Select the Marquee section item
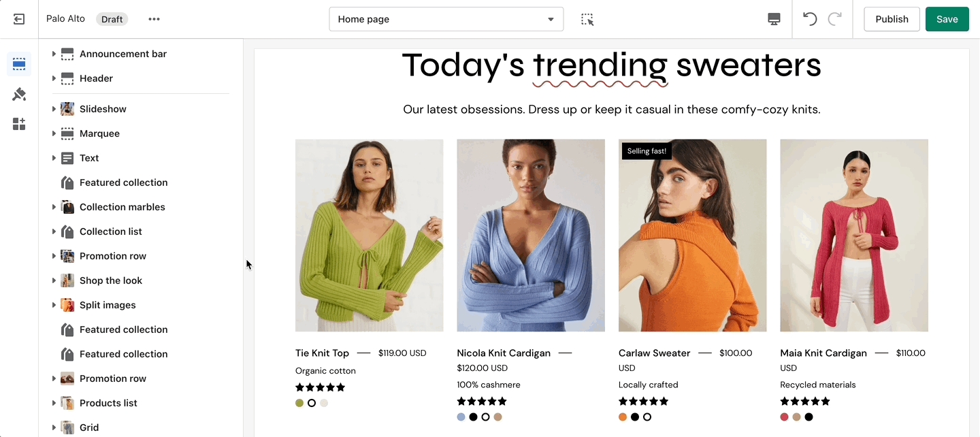Image resolution: width=980 pixels, height=437 pixels. tap(99, 133)
